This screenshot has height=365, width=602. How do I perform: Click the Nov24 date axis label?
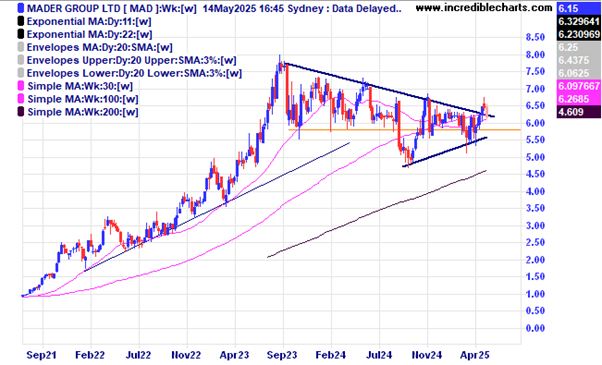coord(427,355)
